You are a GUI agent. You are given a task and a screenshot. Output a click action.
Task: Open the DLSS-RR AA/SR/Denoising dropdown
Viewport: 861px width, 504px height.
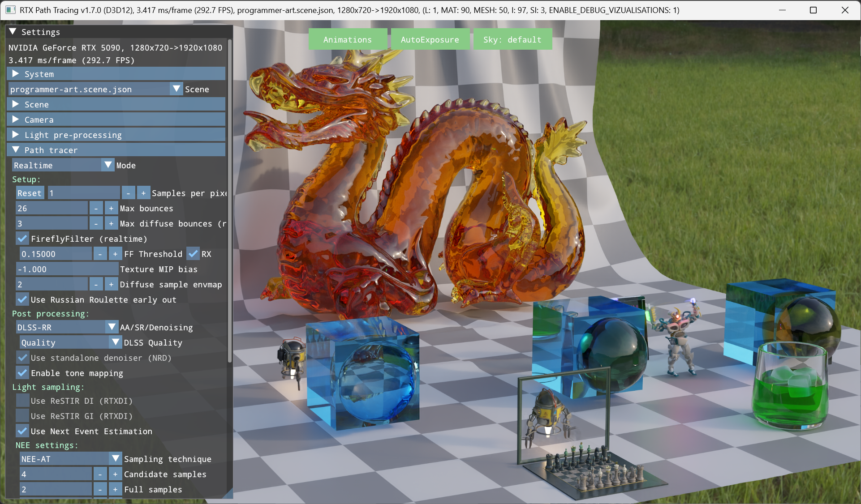[67, 328]
